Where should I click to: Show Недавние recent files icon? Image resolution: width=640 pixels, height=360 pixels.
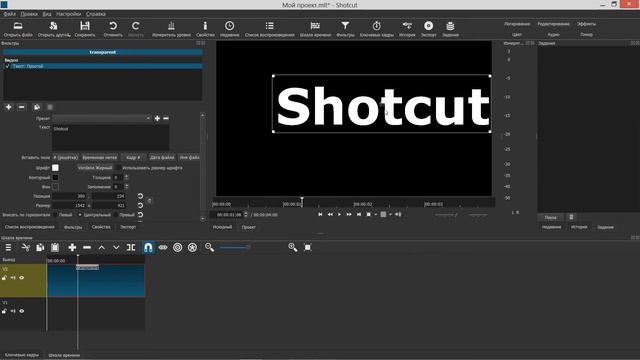229,26
